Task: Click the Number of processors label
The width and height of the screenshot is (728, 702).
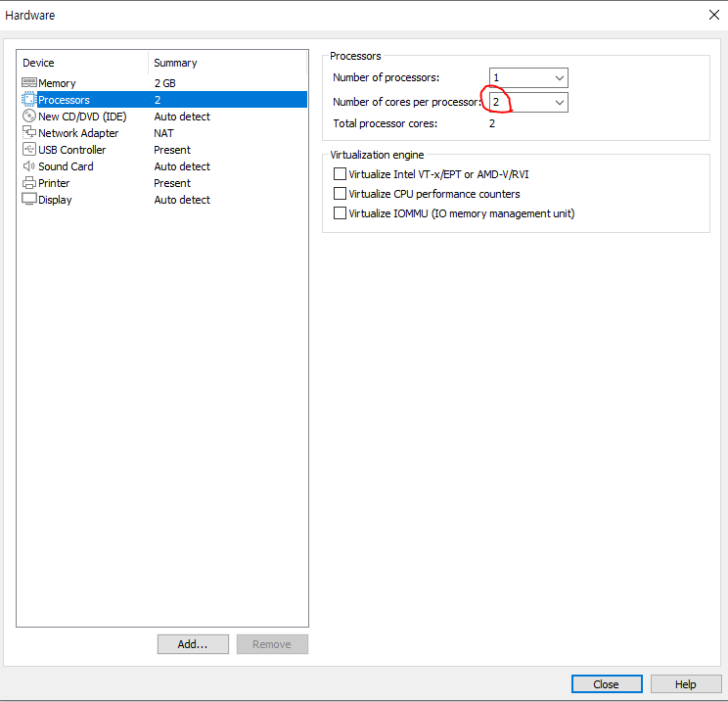Action: pos(386,77)
